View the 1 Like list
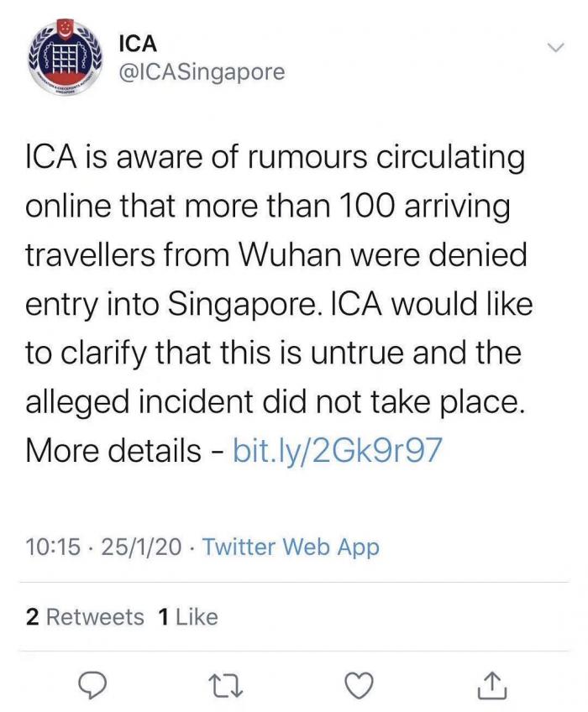The width and height of the screenshot is (588, 712). (x=187, y=617)
